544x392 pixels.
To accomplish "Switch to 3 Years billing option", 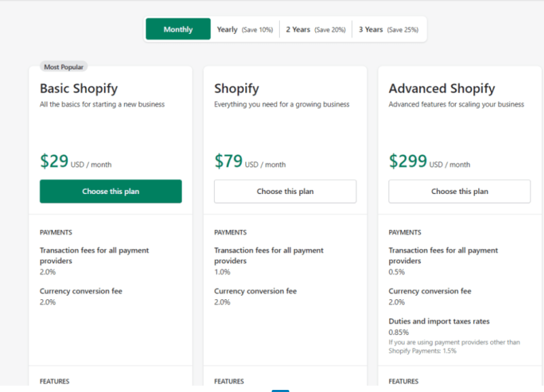I will (x=389, y=30).
